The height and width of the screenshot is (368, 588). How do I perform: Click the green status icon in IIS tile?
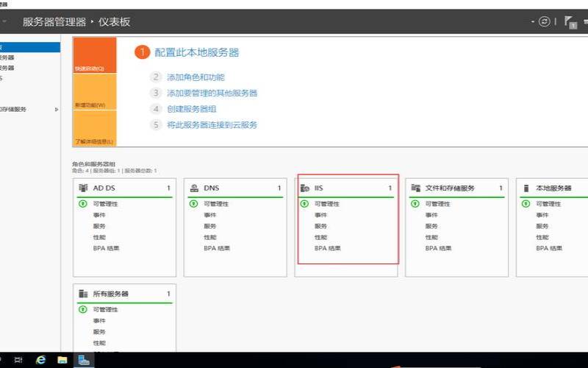point(304,204)
